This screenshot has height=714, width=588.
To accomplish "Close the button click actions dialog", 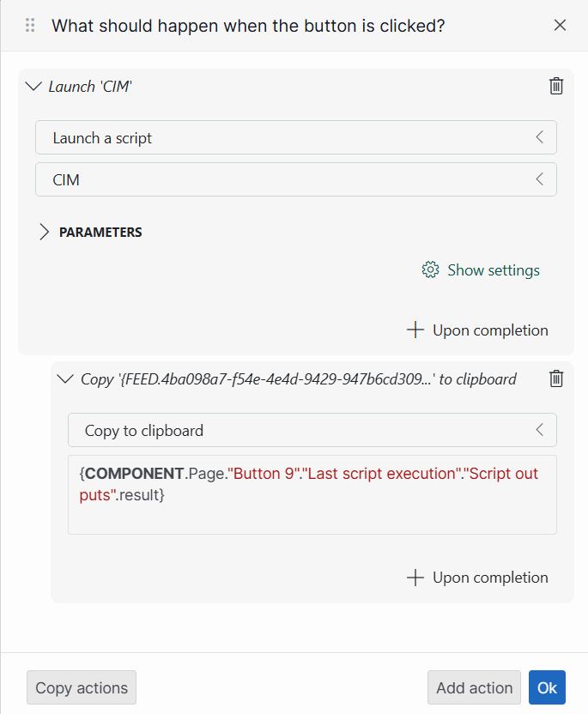I will click(x=561, y=25).
